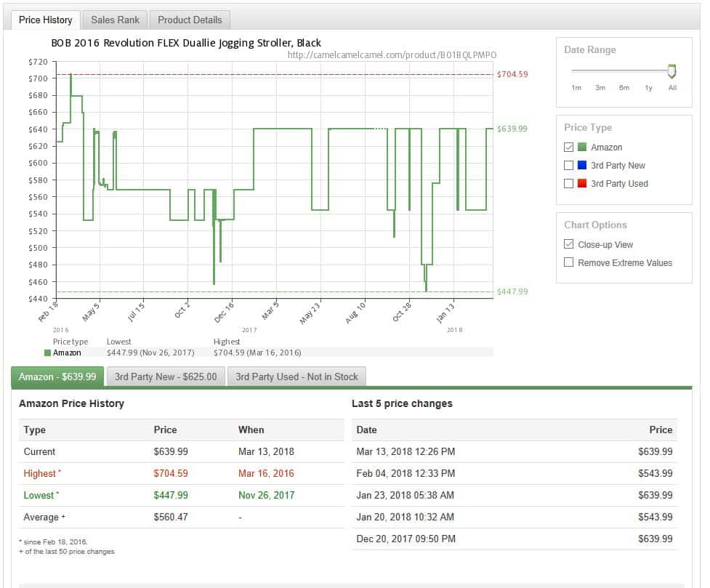Click the Oct 28 x-axis label
This screenshot has width=710, height=588.
pos(402,312)
